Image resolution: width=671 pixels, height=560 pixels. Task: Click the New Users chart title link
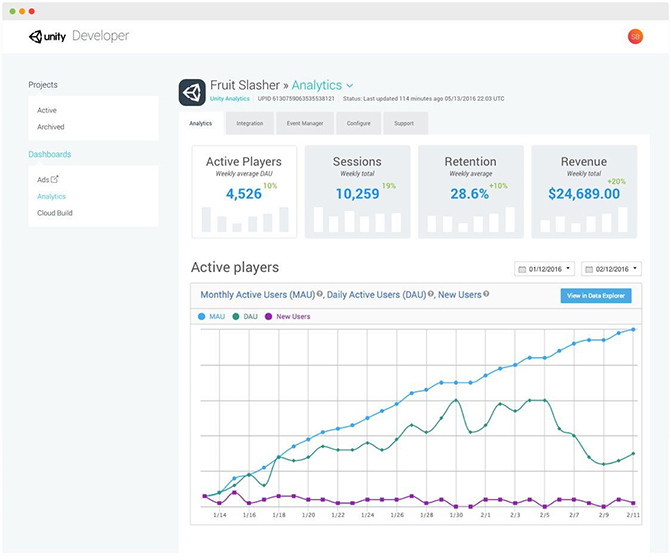click(x=460, y=295)
